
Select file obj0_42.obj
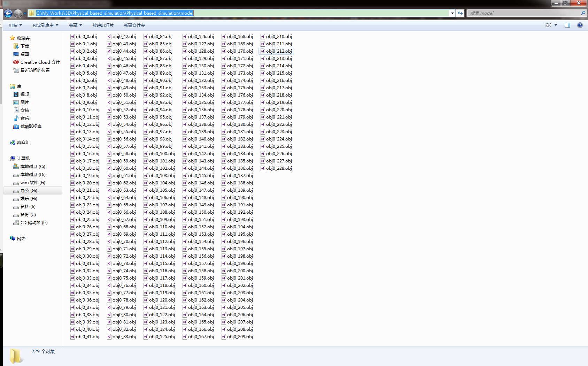(122, 36)
